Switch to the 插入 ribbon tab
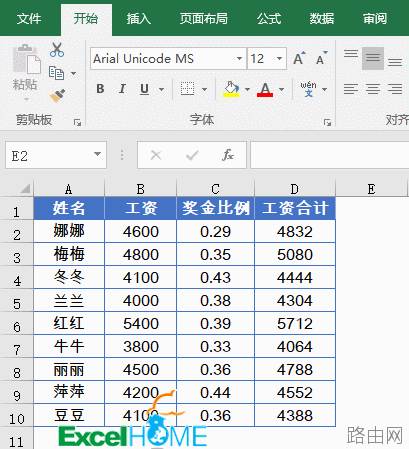Image resolution: width=409 pixels, height=449 pixels. coord(139,19)
